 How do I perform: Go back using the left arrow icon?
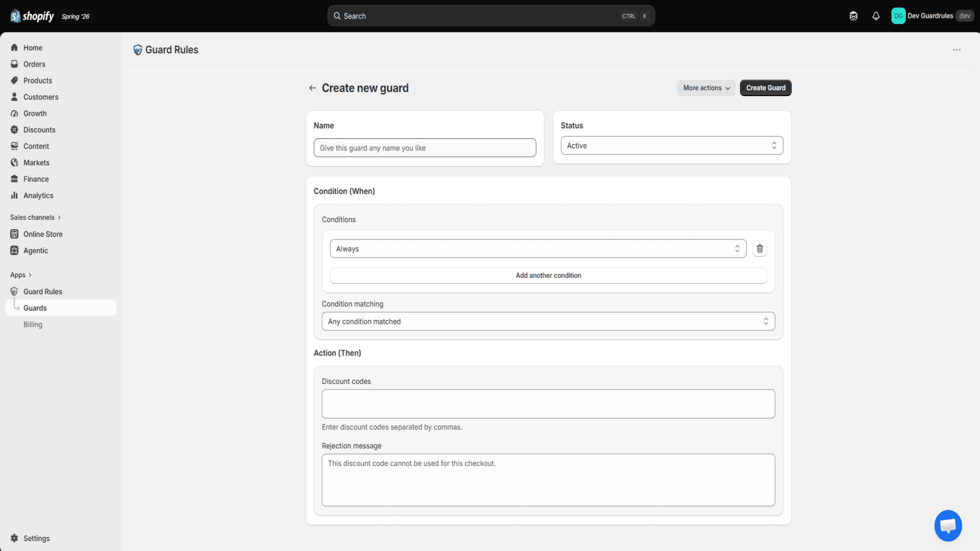[312, 88]
